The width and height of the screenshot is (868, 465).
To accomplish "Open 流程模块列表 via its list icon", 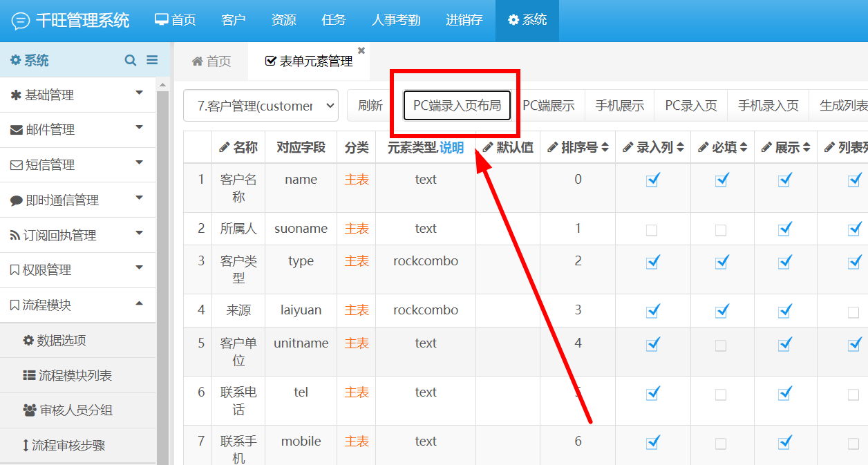I will (x=29, y=375).
